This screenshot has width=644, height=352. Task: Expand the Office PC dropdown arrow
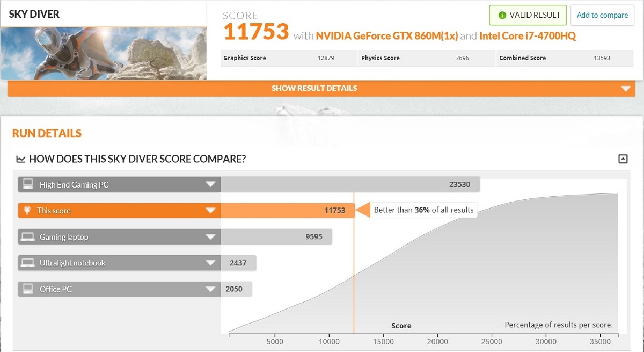210,289
